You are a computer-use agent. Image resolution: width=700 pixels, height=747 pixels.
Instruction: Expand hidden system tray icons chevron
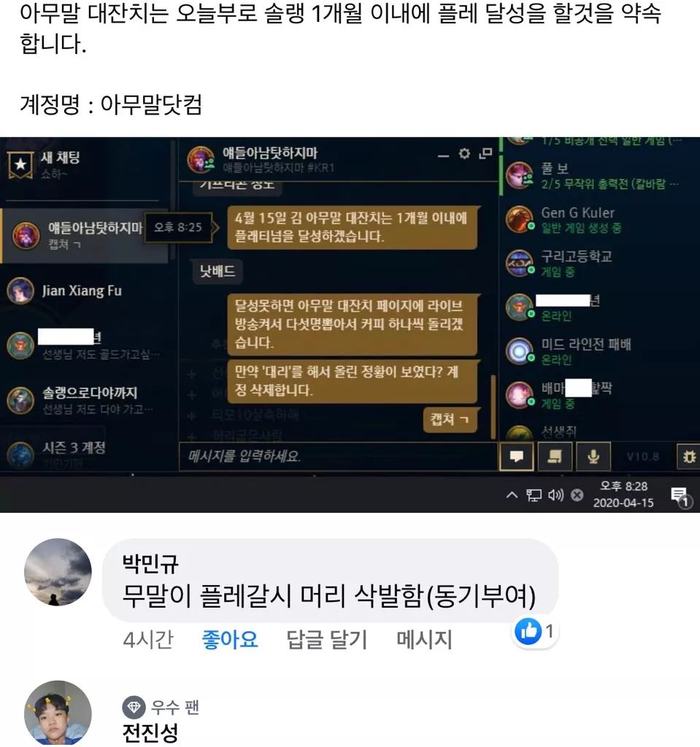point(512,495)
